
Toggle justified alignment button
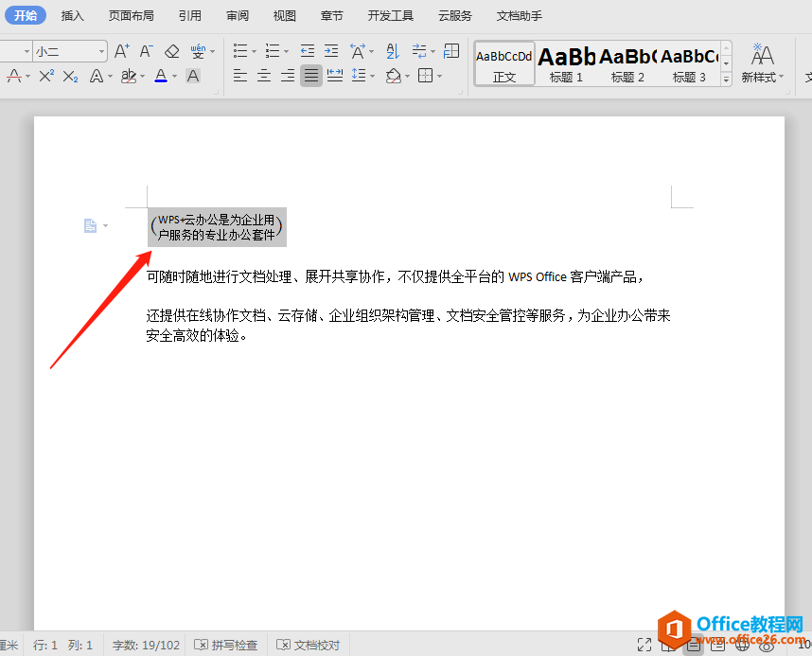310,76
